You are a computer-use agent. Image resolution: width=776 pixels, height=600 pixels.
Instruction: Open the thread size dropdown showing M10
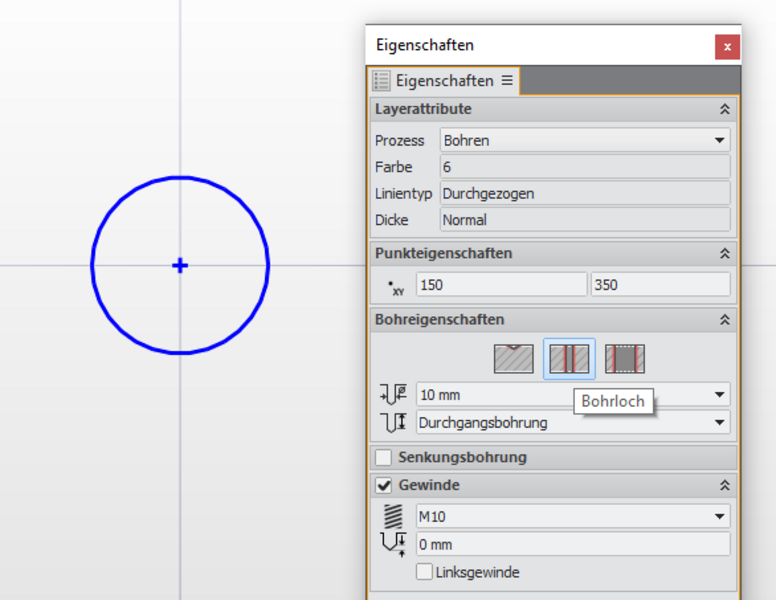point(573,517)
